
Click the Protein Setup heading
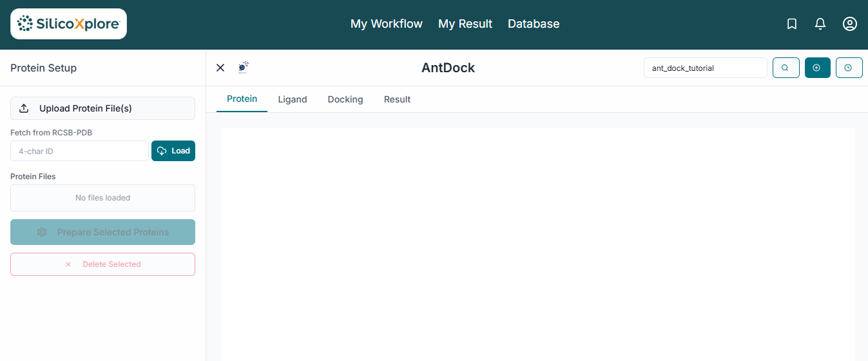pyautogui.click(x=43, y=68)
